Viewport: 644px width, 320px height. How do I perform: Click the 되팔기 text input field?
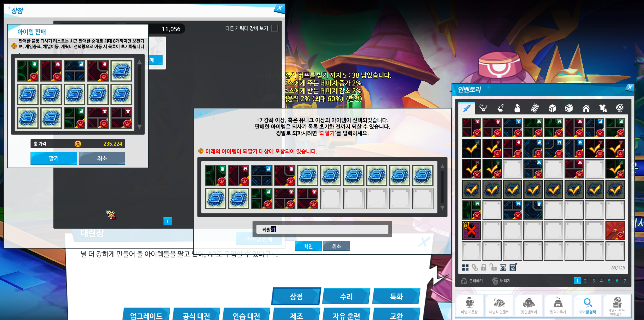tap(322, 229)
